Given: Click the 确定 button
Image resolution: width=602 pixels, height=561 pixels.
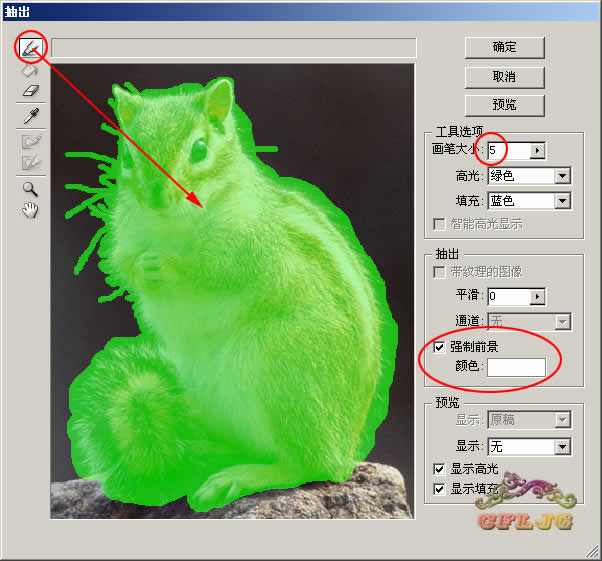Looking at the screenshot, I should pos(504,47).
